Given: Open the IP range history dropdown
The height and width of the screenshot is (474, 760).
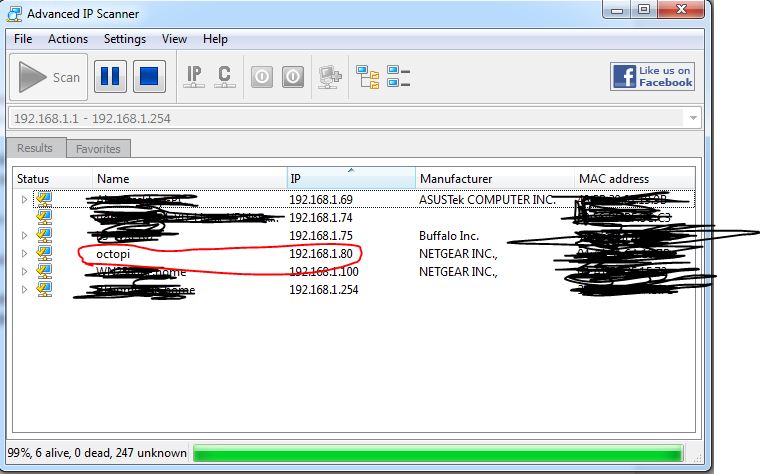Looking at the screenshot, I should pyautogui.click(x=693, y=118).
